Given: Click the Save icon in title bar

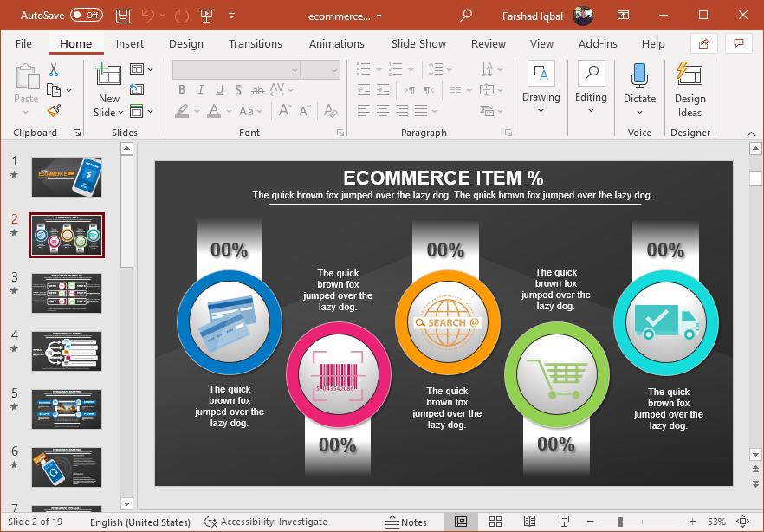Looking at the screenshot, I should [123, 16].
